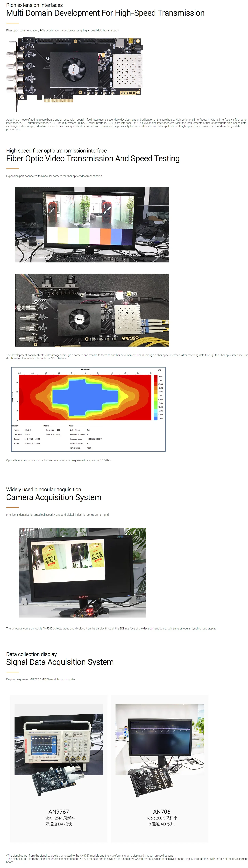Select the AN9767 product title
248x868 pixels.
[59, 811]
